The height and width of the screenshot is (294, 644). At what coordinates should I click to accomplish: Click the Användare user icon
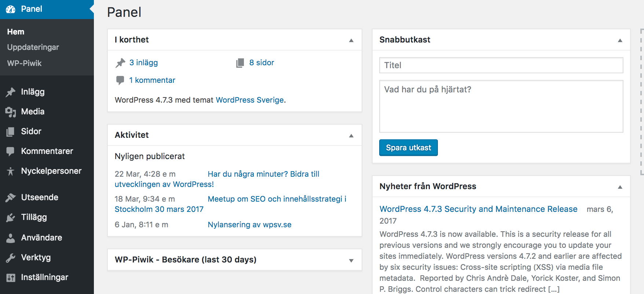(x=11, y=238)
